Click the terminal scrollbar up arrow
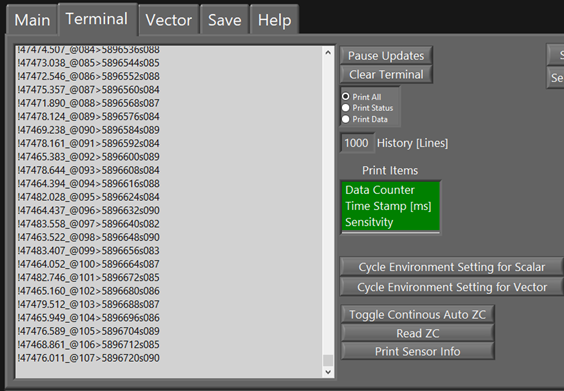The height and width of the screenshot is (391, 564). point(328,53)
